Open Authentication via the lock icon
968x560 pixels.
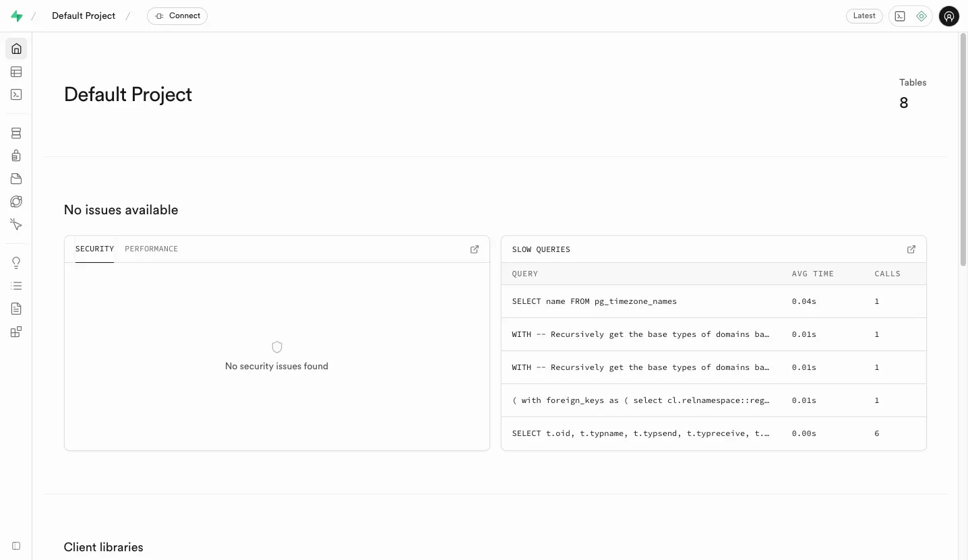16,156
